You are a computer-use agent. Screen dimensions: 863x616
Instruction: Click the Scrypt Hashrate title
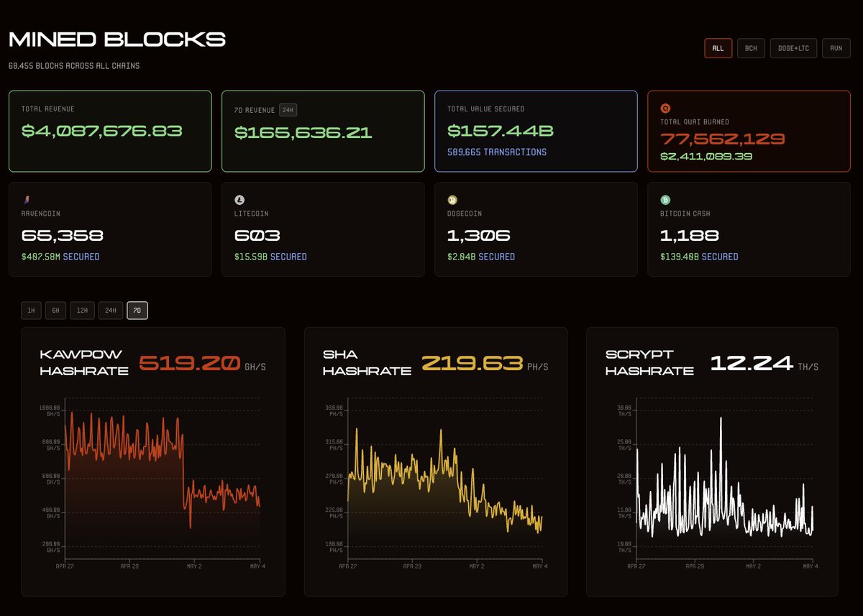point(649,363)
